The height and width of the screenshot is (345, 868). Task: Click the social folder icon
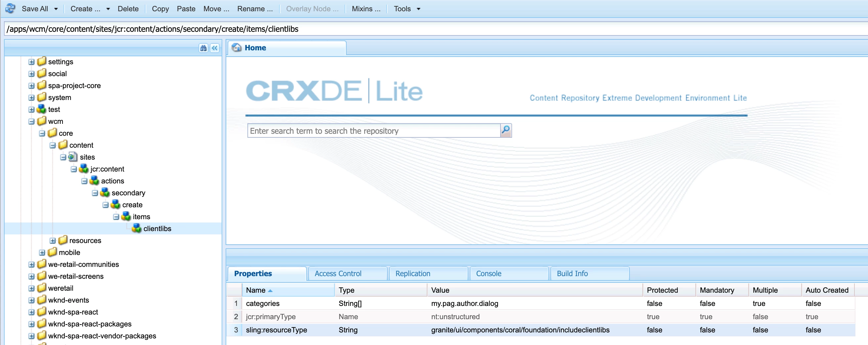coord(41,73)
